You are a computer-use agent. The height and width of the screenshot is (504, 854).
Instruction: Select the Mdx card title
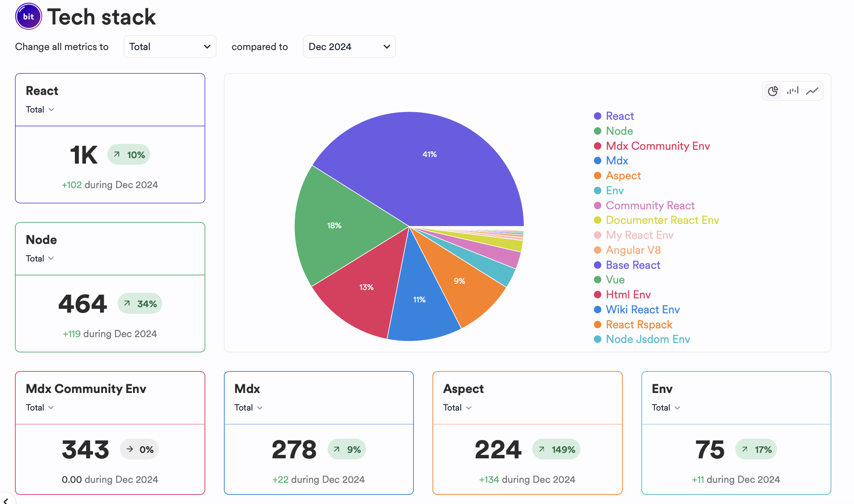[247, 389]
